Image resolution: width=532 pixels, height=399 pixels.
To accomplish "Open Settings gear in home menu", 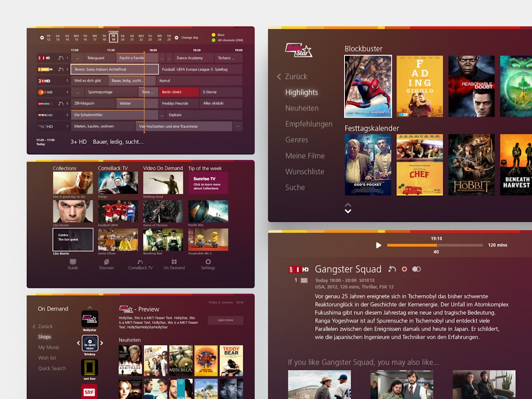I will pos(208,262).
